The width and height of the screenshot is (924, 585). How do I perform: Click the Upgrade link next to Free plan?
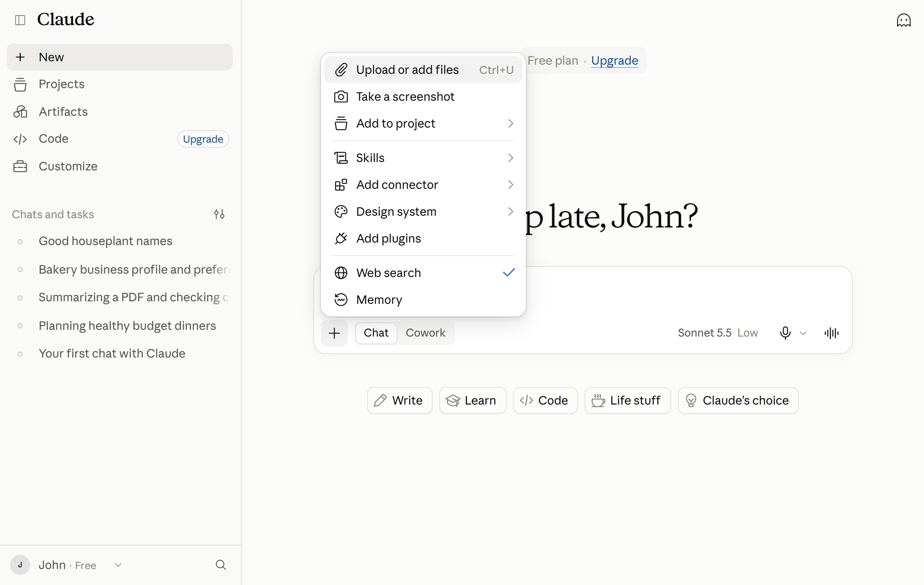(x=614, y=60)
